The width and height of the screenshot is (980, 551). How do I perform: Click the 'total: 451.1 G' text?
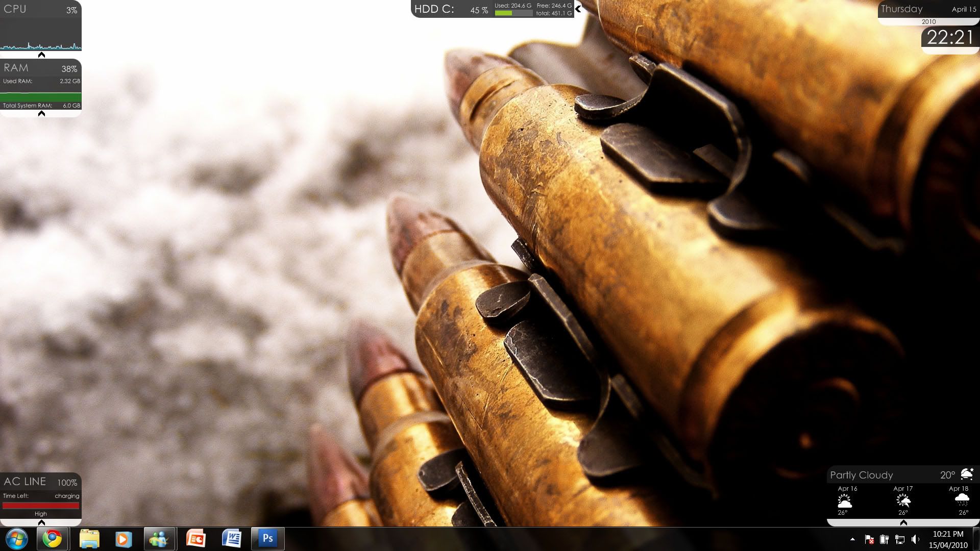click(x=554, y=13)
